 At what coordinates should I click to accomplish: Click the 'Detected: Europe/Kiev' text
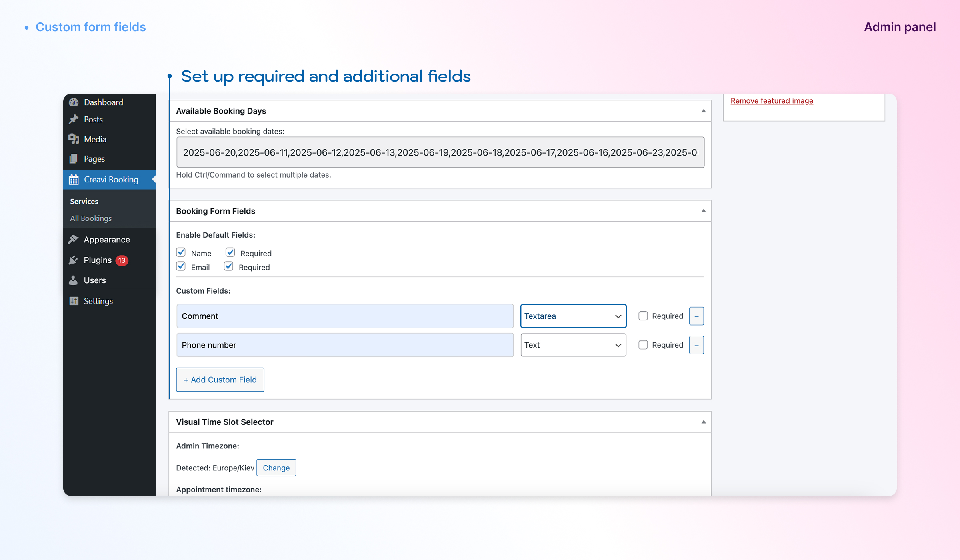(x=215, y=468)
